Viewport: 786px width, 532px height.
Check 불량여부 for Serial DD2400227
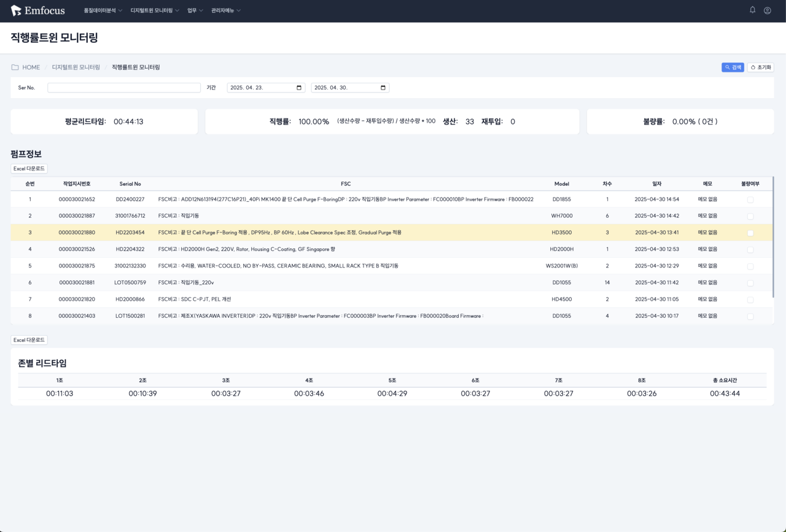(750, 200)
